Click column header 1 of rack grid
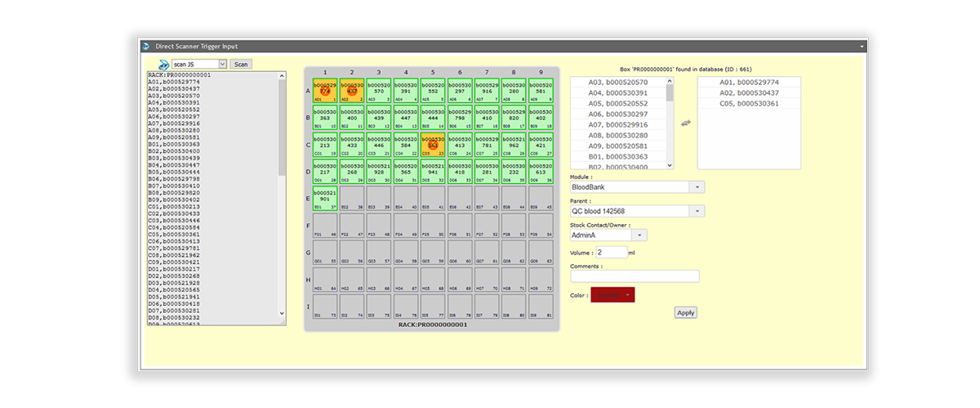 coord(325,72)
